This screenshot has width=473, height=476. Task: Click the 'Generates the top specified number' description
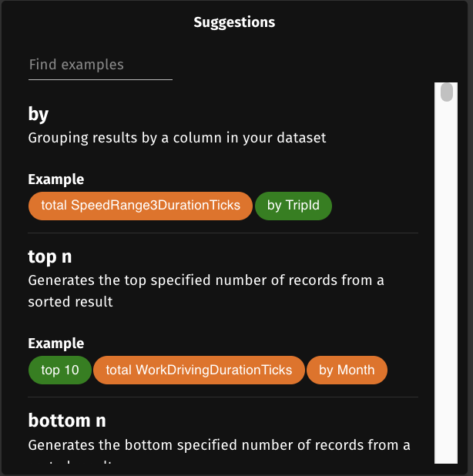206,280
